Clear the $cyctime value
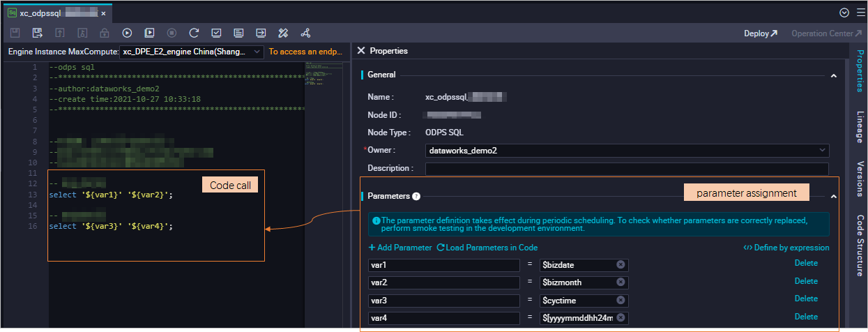 point(620,300)
